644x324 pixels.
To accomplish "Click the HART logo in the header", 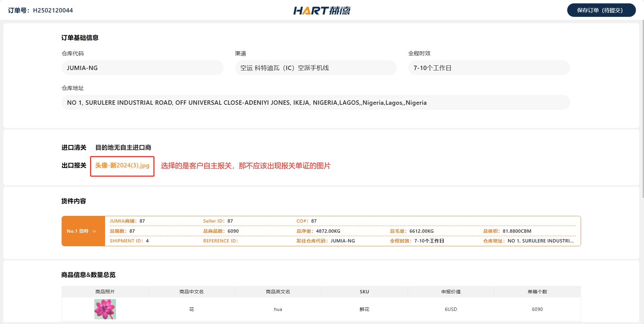I will tap(322, 10).
